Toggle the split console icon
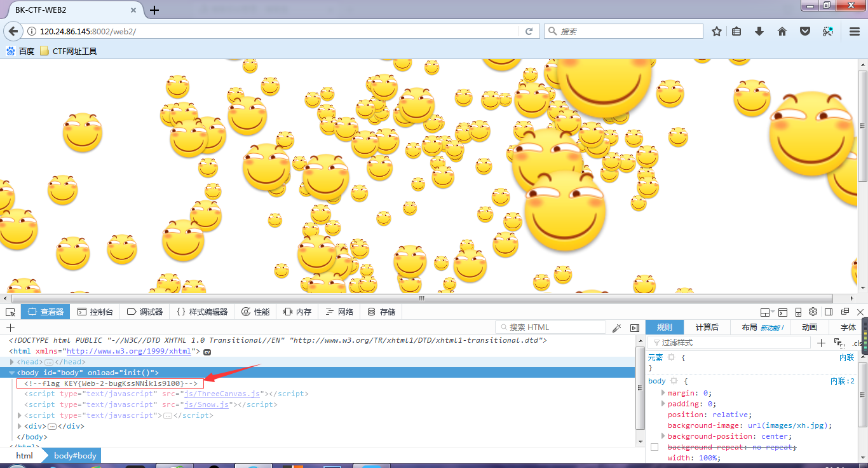 [x=783, y=312]
